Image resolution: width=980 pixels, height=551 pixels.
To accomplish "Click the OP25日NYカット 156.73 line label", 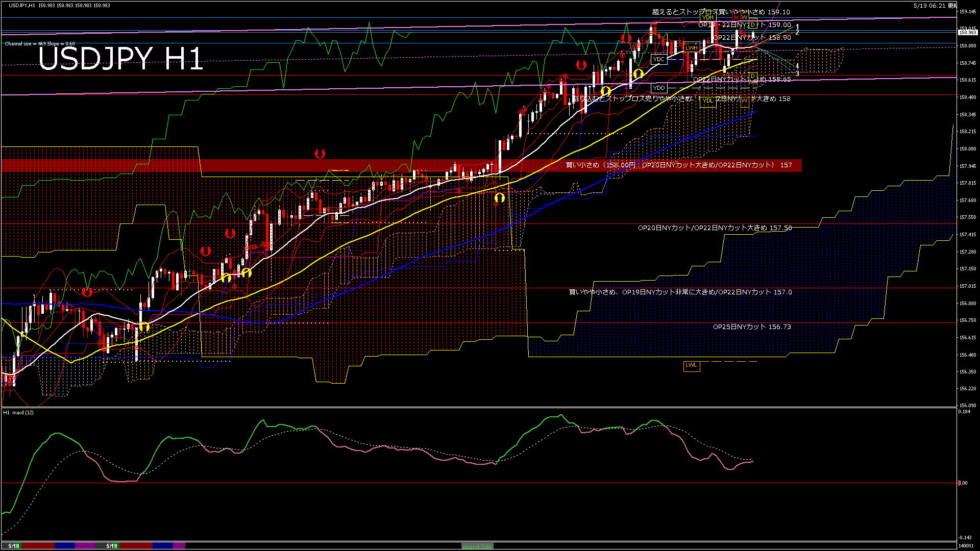I will coord(752,327).
